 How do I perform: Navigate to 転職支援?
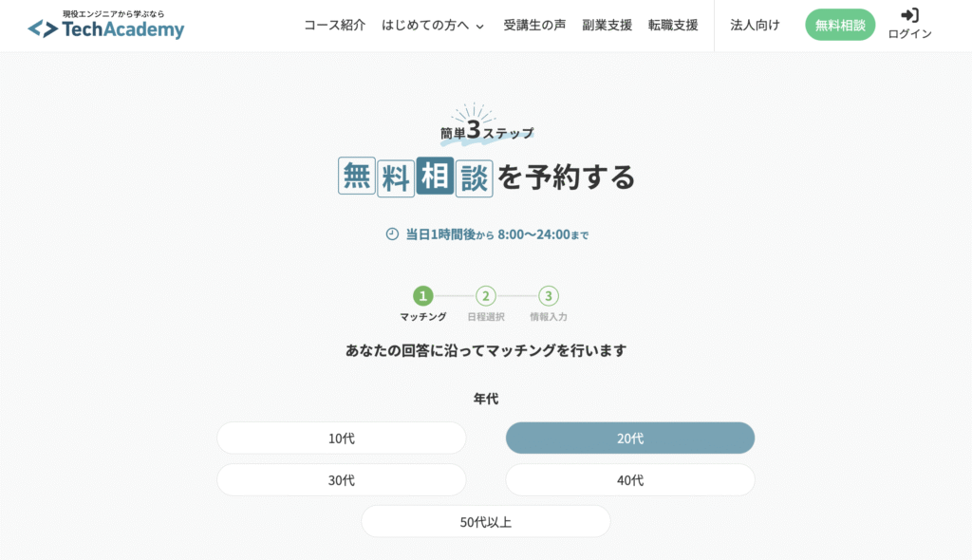point(673,26)
